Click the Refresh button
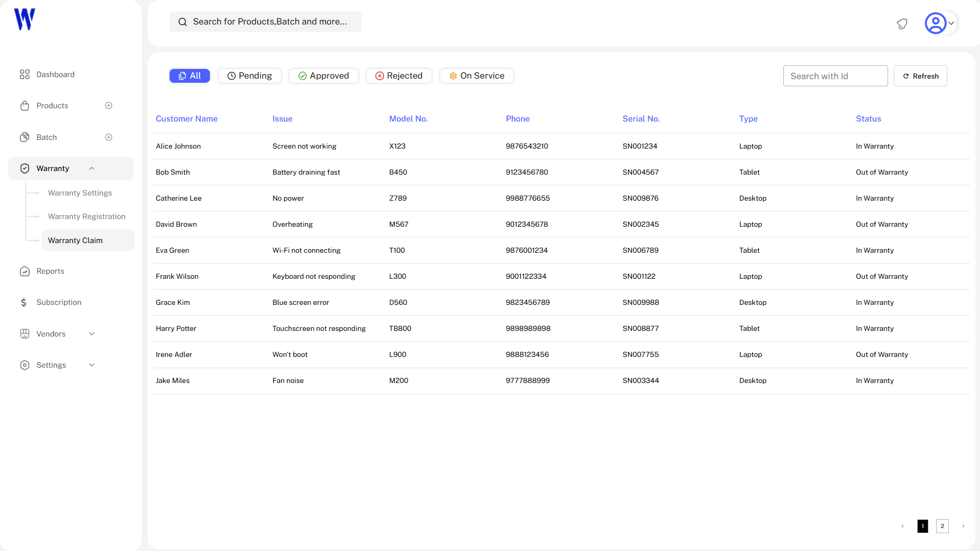 tap(920, 76)
